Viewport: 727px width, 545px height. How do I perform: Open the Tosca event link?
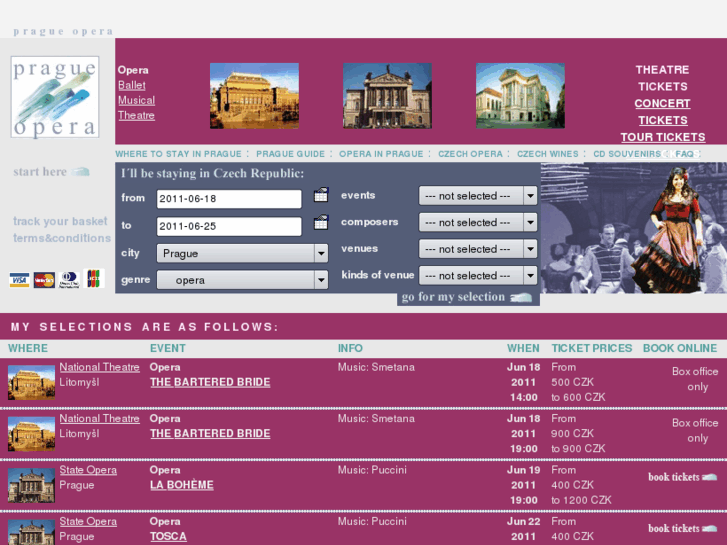[168, 537]
